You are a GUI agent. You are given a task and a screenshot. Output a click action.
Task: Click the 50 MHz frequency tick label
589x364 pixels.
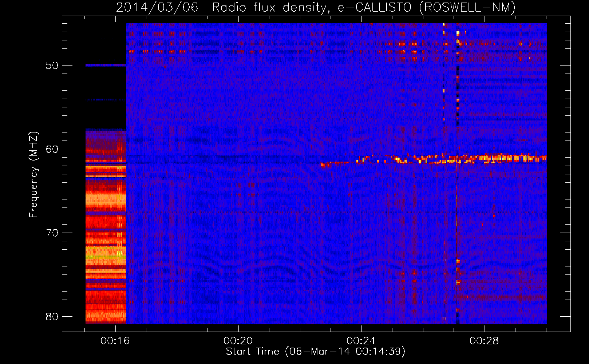[x=52, y=66]
